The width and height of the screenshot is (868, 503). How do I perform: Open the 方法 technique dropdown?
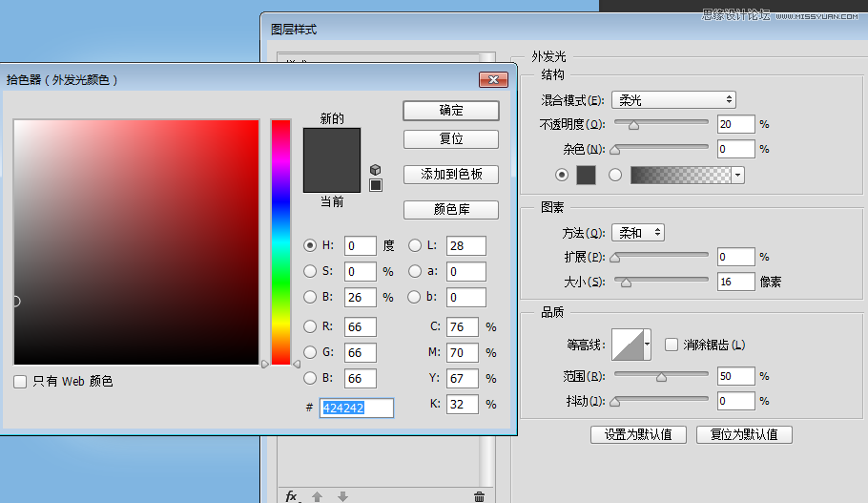click(x=638, y=233)
